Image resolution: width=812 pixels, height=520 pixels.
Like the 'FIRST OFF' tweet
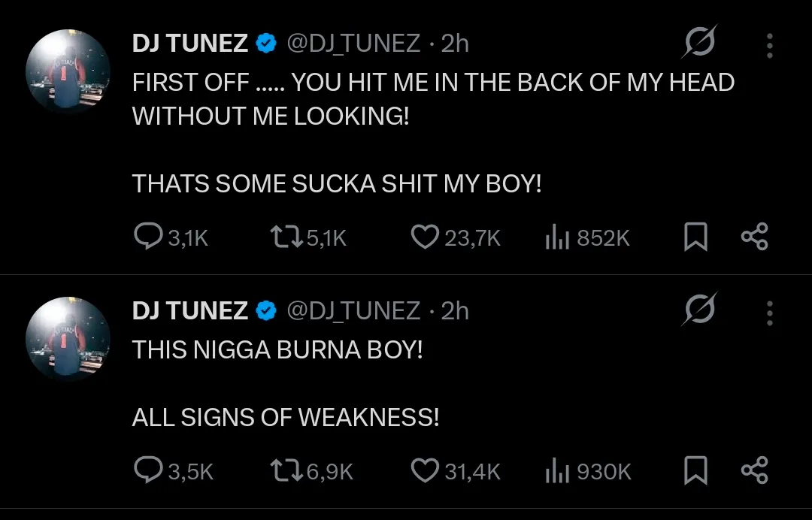(425, 237)
